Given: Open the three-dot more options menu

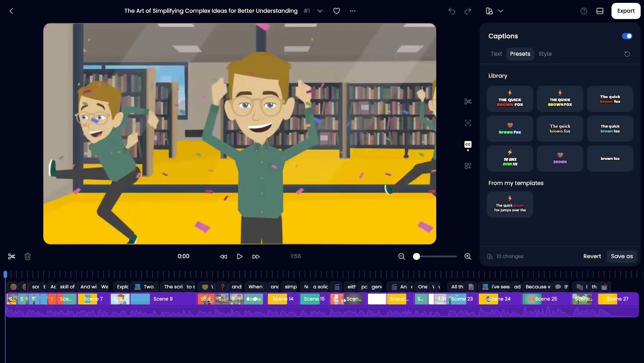Looking at the screenshot, I should [353, 11].
